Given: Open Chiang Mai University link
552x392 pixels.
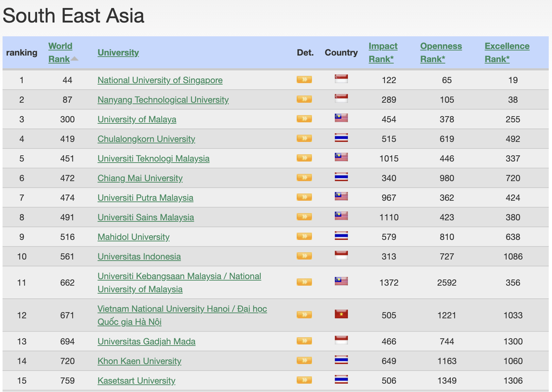Looking at the screenshot, I should 140,178.
